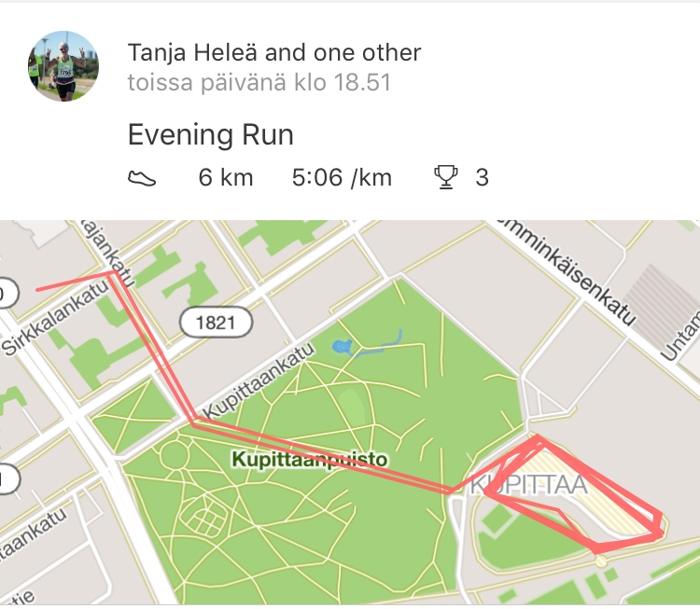Click the Sirkkalankatu street label
This screenshot has width=700, height=609.
[56, 317]
